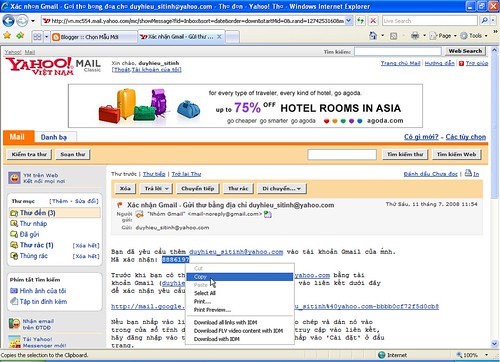Open a new blank browser tab
This screenshot has width=500, height=362.
tap(233, 37)
